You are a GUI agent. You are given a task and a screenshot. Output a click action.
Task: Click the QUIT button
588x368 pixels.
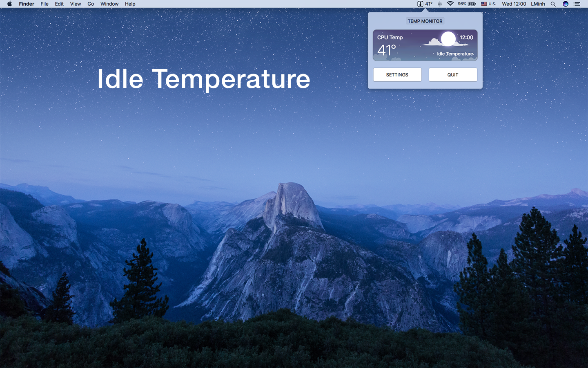tap(453, 75)
